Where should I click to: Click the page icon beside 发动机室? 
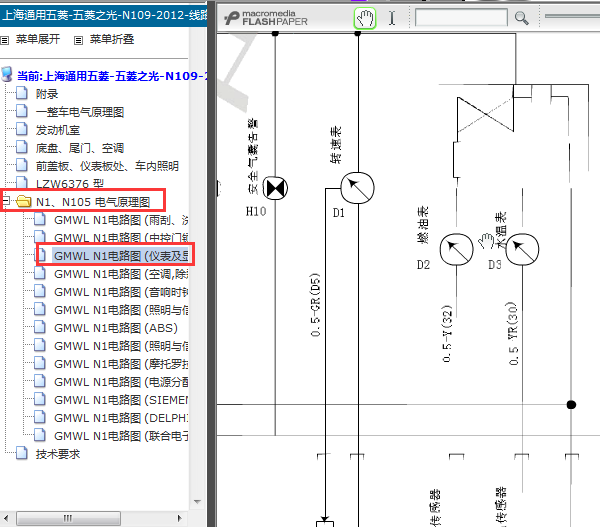pos(21,129)
